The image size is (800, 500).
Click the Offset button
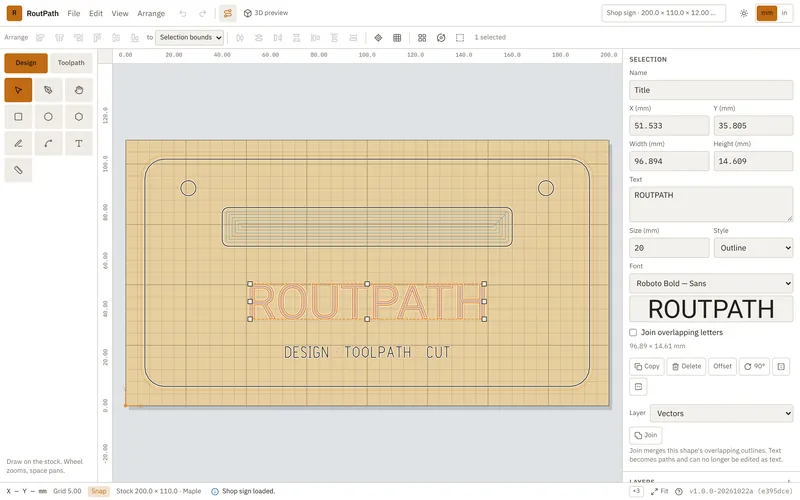[722, 366]
